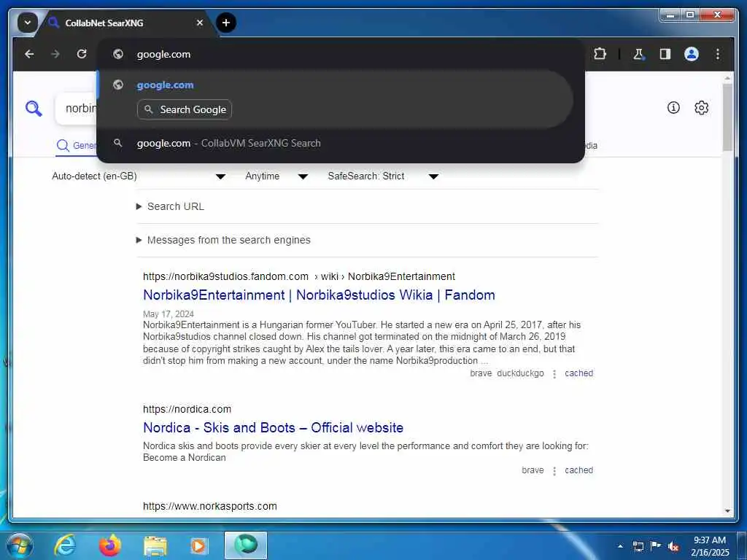The image size is (747, 560).
Task: Click the SearXNG search query field
Action: [76, 109]
